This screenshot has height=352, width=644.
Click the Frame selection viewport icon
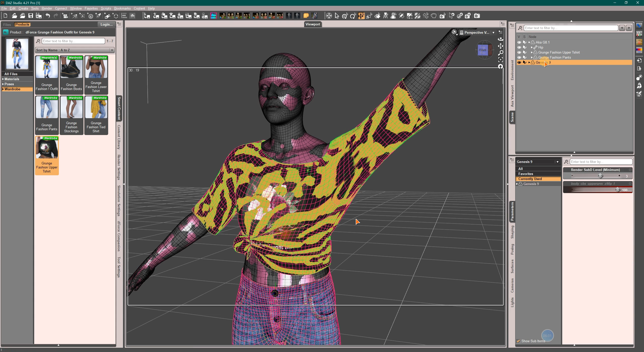click(x=501, y=60)
